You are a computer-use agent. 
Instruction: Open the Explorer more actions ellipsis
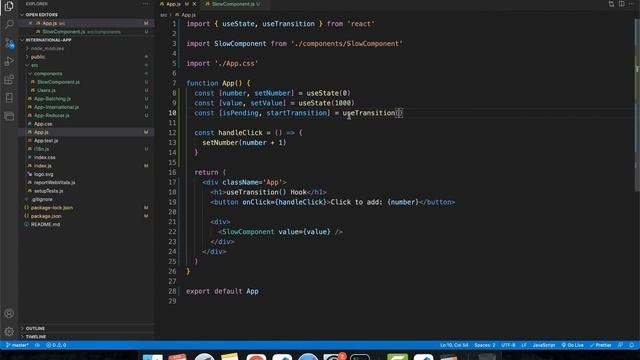pyautogui.click(x=146, y=4)
